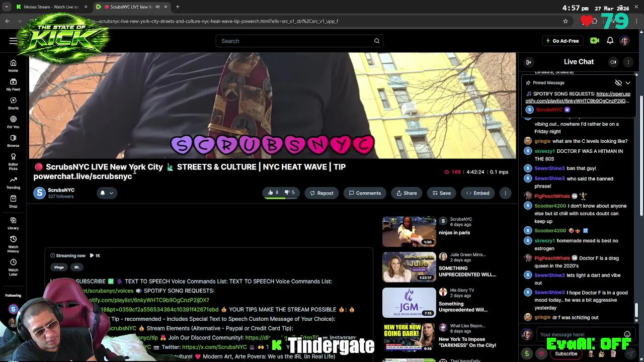Mute the ScrubsNYC browser tab audio
Screen dimensions: 644x362
[x=157, y=7]
